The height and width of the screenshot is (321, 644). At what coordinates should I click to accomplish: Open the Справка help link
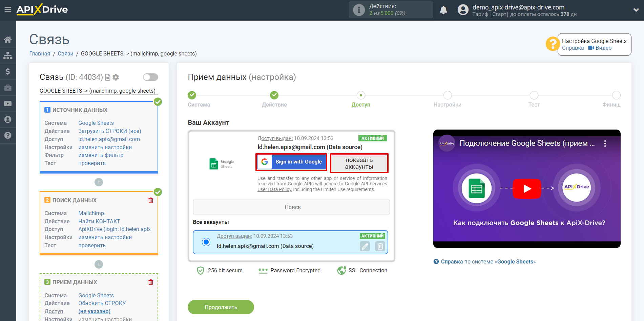click(573, 48)
